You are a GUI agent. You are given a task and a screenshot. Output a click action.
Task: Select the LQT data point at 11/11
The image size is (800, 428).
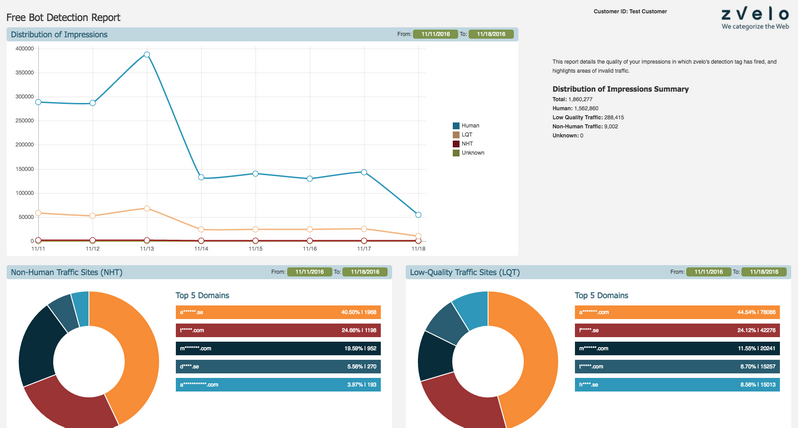coord(38,213)
